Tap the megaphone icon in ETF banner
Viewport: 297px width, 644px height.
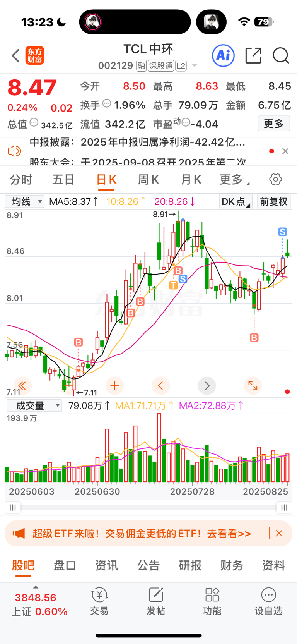tap(19, 534)
